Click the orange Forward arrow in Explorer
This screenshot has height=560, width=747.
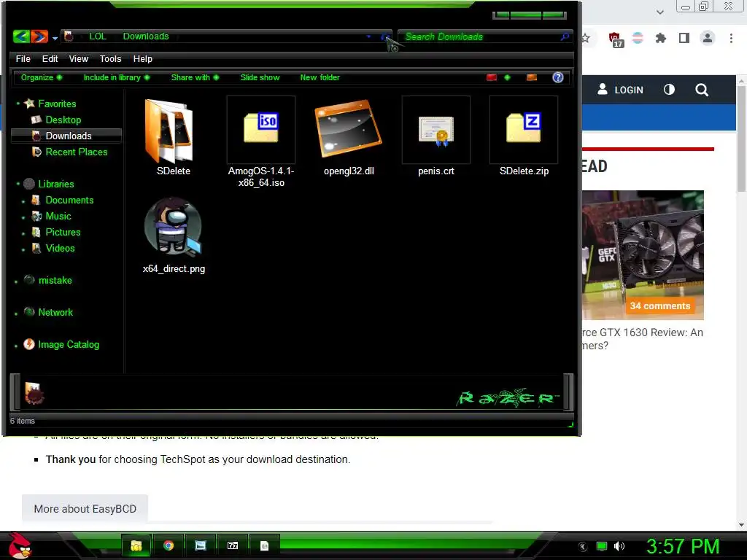[x=39, y=36]
